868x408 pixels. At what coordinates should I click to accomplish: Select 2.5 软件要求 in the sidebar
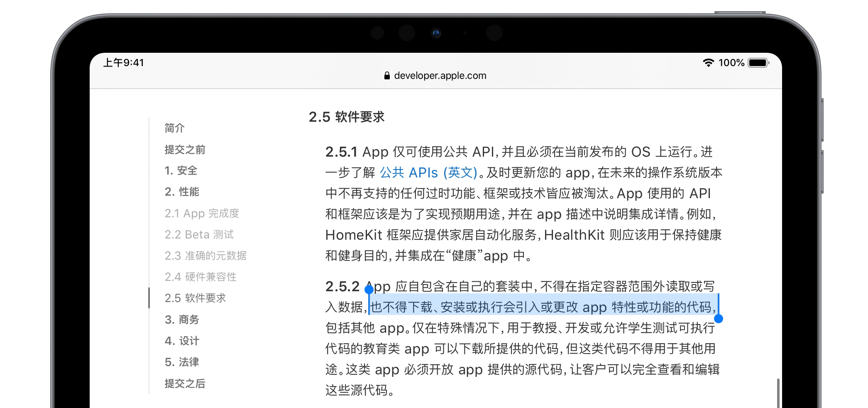195,298
